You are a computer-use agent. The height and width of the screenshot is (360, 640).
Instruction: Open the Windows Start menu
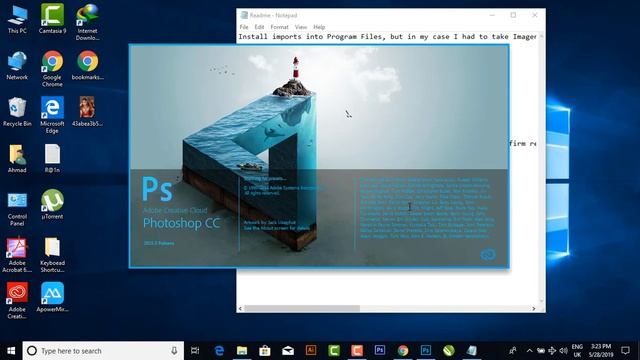pyautogui.click(x=11, y=351)
